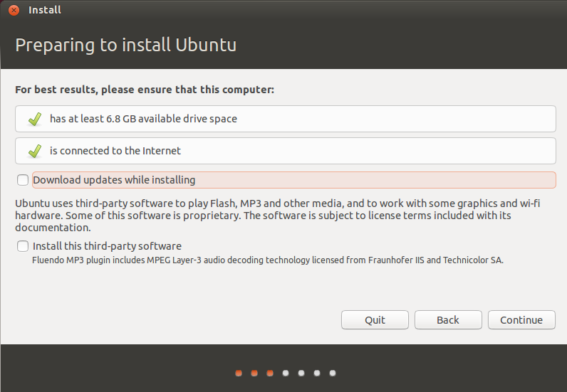
Task: Click the green checkmark beside Internet connection
Action: [34, 151]
